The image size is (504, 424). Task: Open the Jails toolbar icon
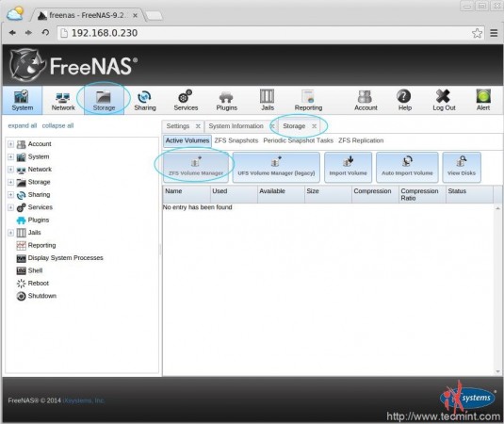point(268,100)
